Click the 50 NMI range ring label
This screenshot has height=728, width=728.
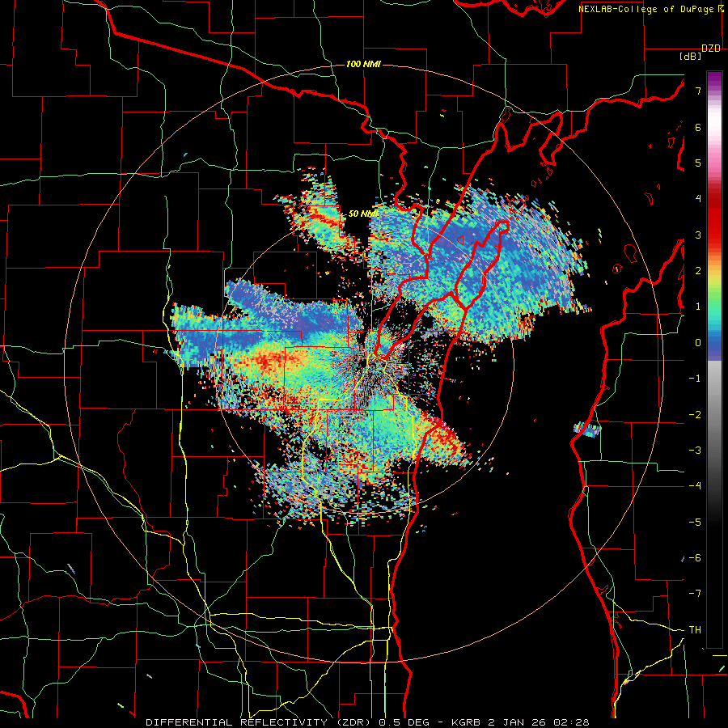tap(363, 214)
